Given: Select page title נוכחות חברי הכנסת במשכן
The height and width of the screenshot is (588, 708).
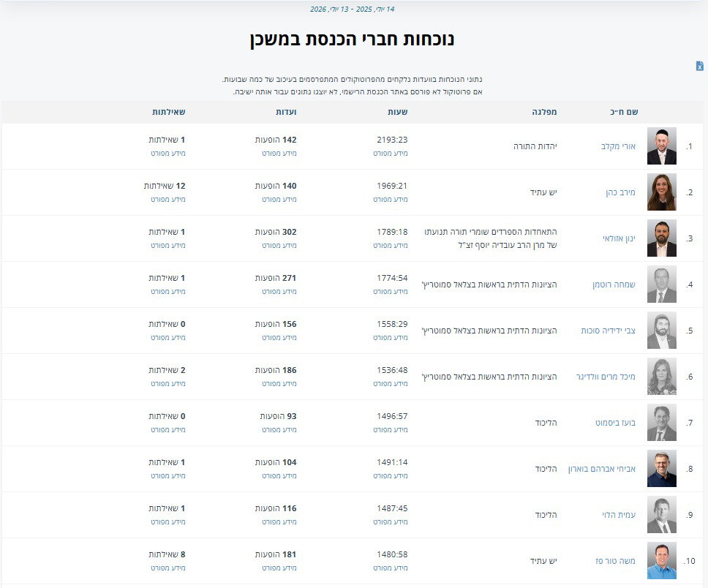Looking at the screenshot, I should [353, 39].
